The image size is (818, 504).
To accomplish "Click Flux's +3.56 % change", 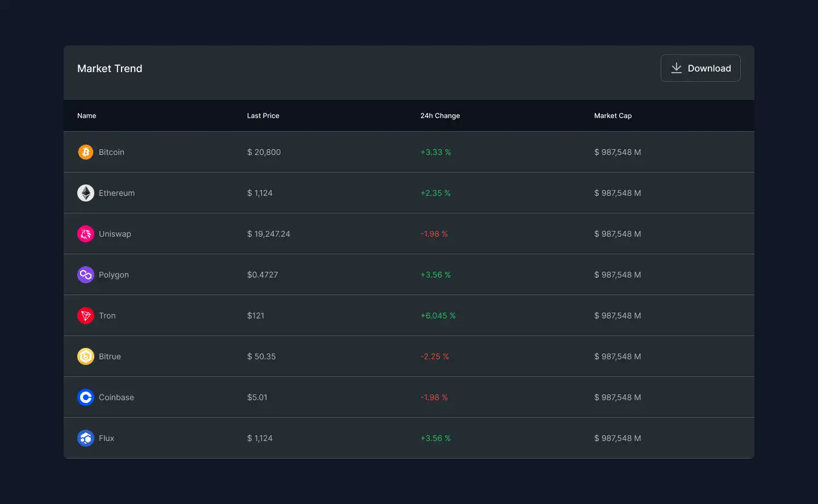I will point(436,438).
